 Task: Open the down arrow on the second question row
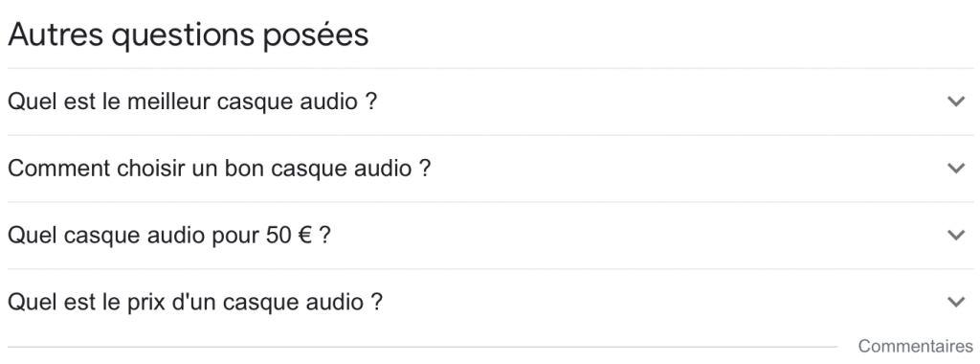(x=956, y=169)
